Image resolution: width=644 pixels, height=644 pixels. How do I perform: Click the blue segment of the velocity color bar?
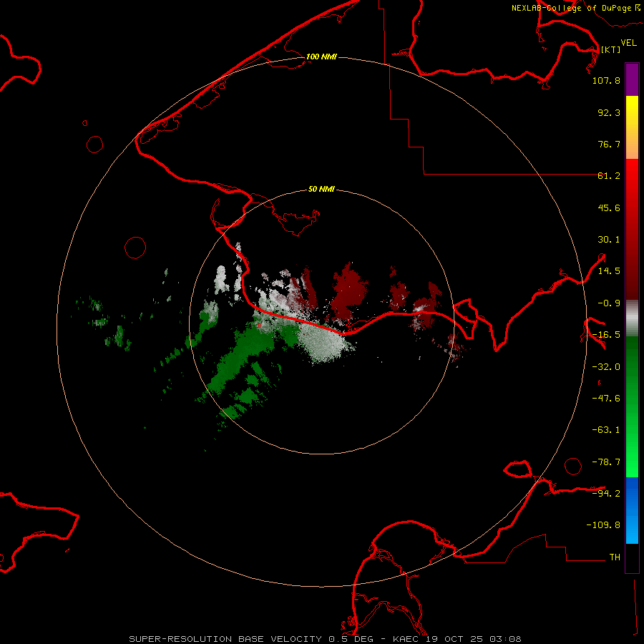click(632, 510)
